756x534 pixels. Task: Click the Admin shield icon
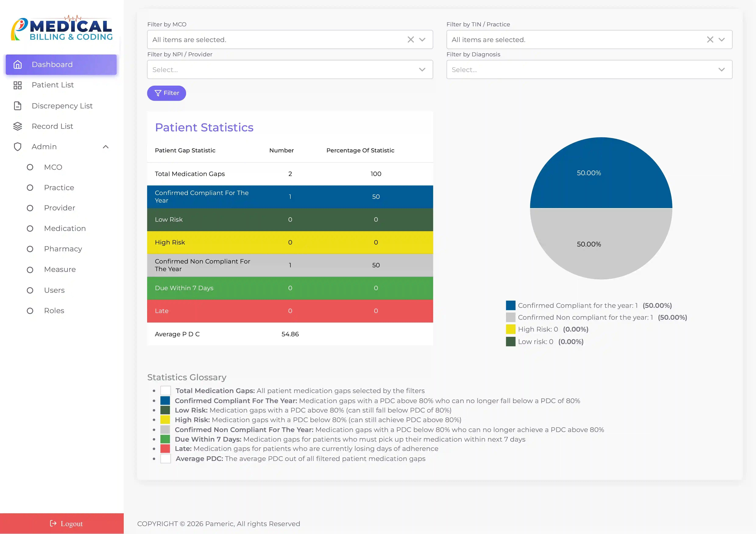click(x=18, y=147)
